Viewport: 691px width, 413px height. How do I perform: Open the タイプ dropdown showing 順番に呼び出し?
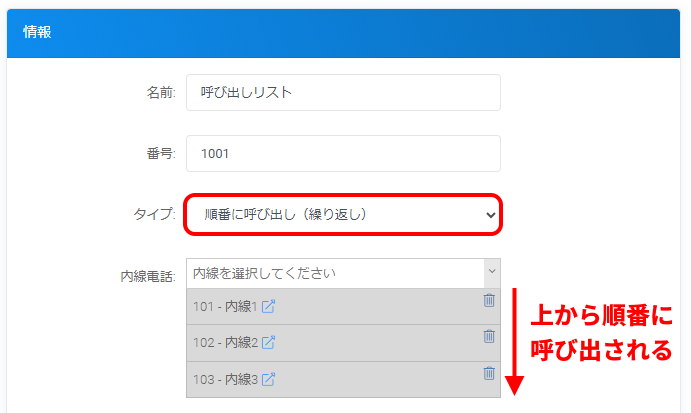point(343,215)
